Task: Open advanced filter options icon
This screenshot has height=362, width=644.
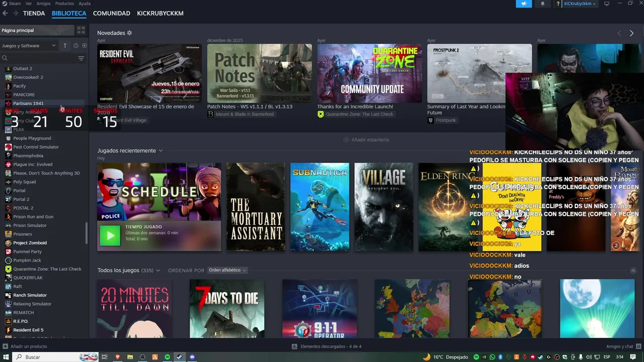Action: 81,58
